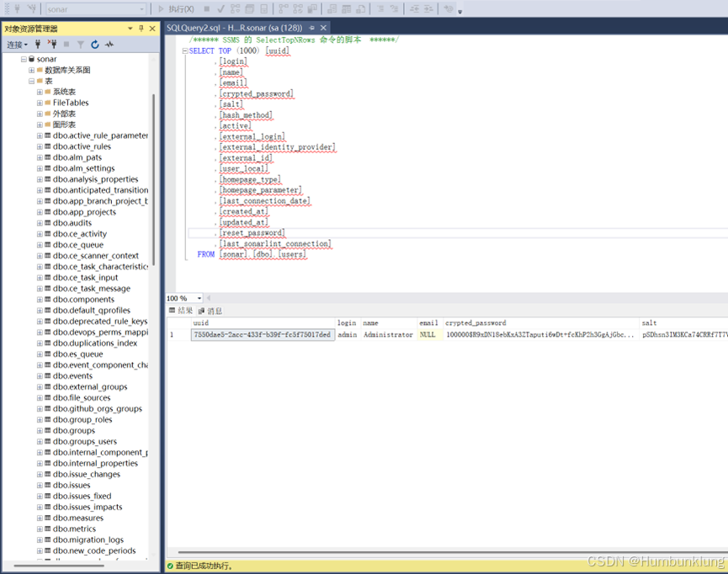The image size is (728, 574).
Task: Toggle Include Client Statistics icon
Action: pos(312,8)
